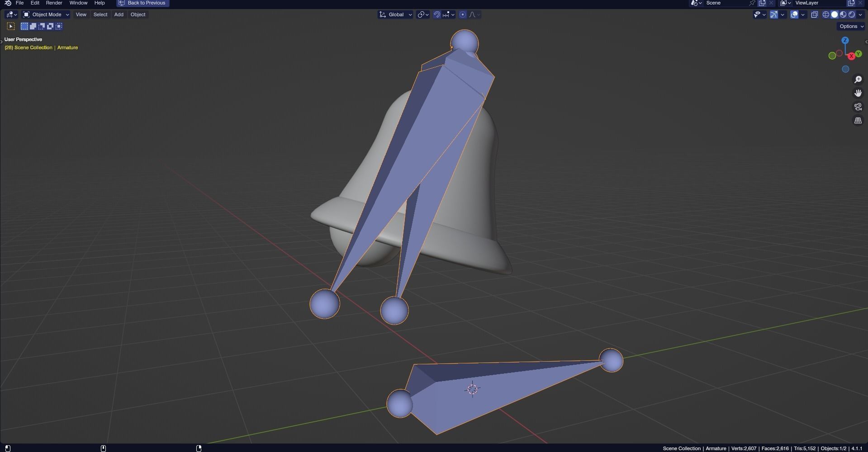Screen dimensions: 868x452
Task: Click the 4.1.1 version in status bar
Action: click(x=857, y=448)
